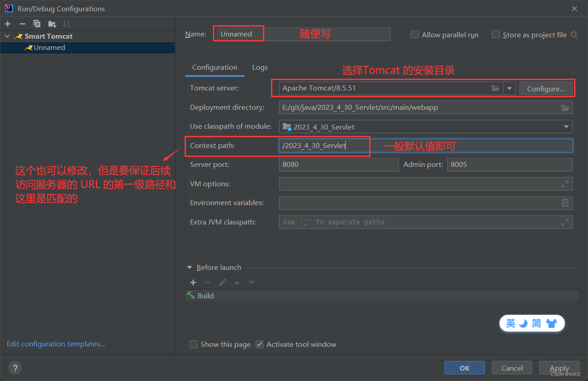Screen dimensions: 588x381
Task: Browse for Tomcat server folder
Action: coord(495,88)
